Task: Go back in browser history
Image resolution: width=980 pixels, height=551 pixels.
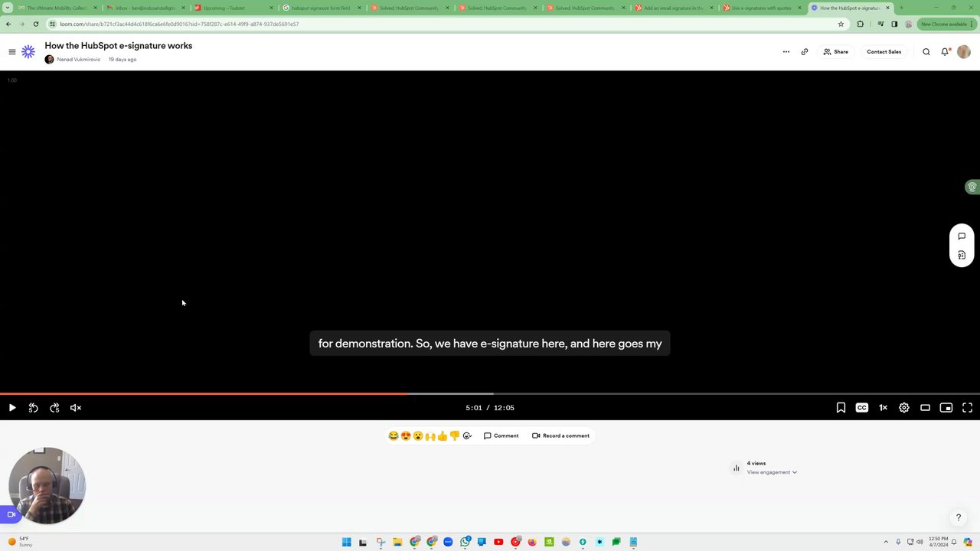Action: (x=8, y=24)
